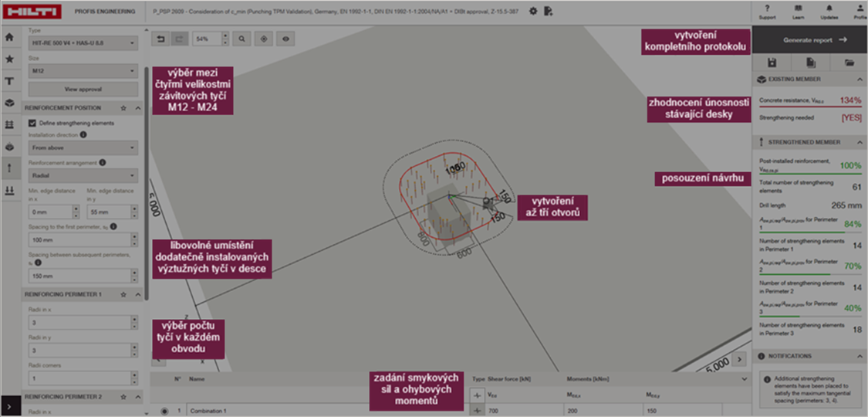Image resolution: width=868 pixels, height=417 pixels.
Task: Increase Min. edge distance in x
Action: point(76,208)
